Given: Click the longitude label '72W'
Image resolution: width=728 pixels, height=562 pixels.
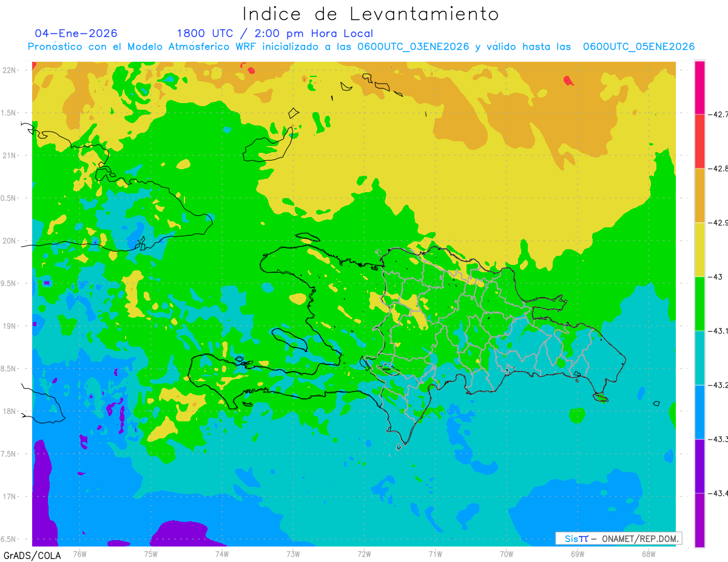Looking at the screenshot, I should (x=364, y=553).
